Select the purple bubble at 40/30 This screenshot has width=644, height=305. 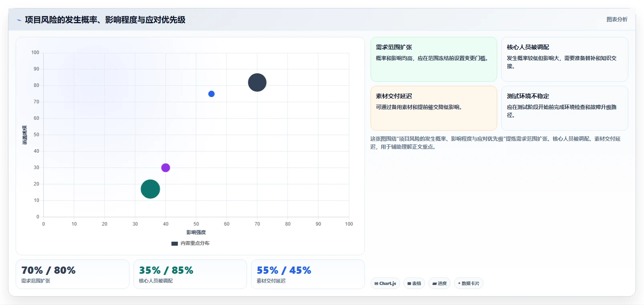tap(166, 168)
